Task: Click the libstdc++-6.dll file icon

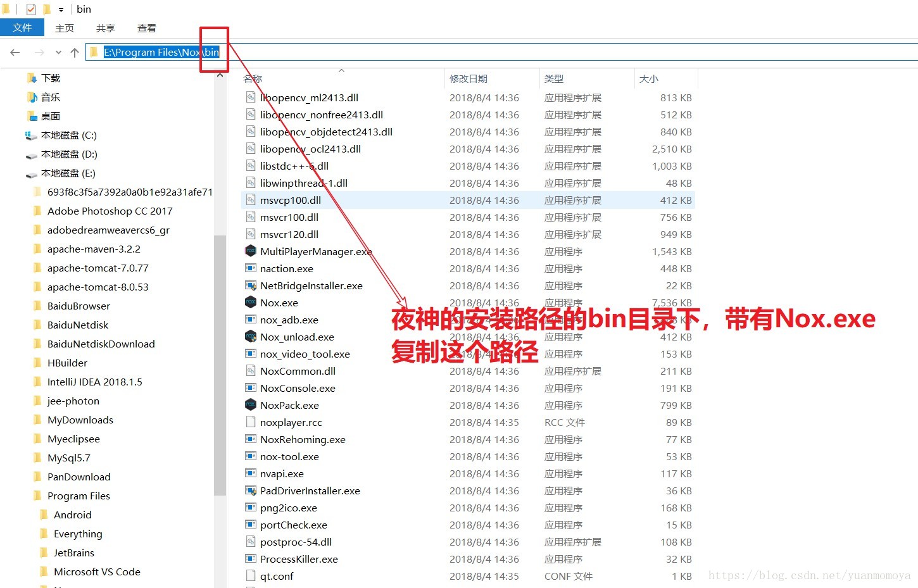Action: point(251,166)
